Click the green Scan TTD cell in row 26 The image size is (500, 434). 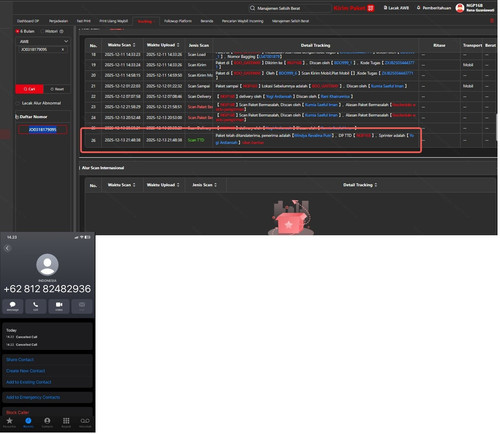click(x=196, y=140)
